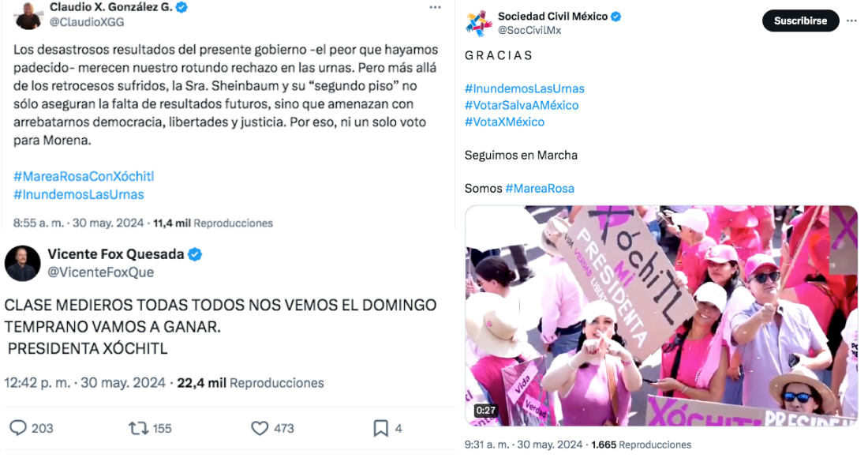Screen dimensions: 868x458
Task: Play the Marea Rosa march video
Action: (x=661, y=316)
